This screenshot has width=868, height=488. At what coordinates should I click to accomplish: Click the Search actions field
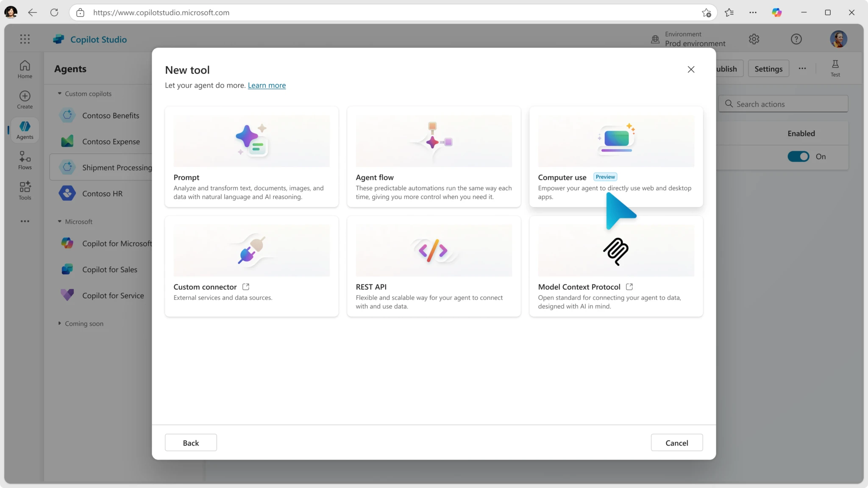(x=783, y=104)
